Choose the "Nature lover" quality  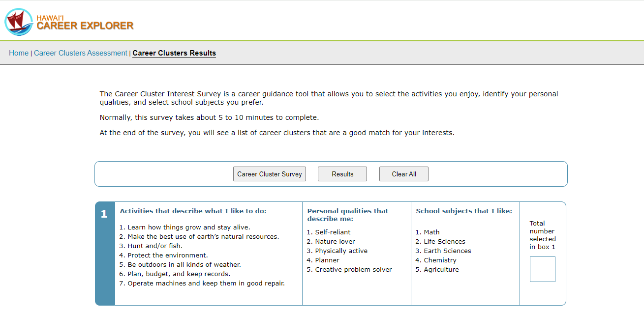(x=335, y=241)
